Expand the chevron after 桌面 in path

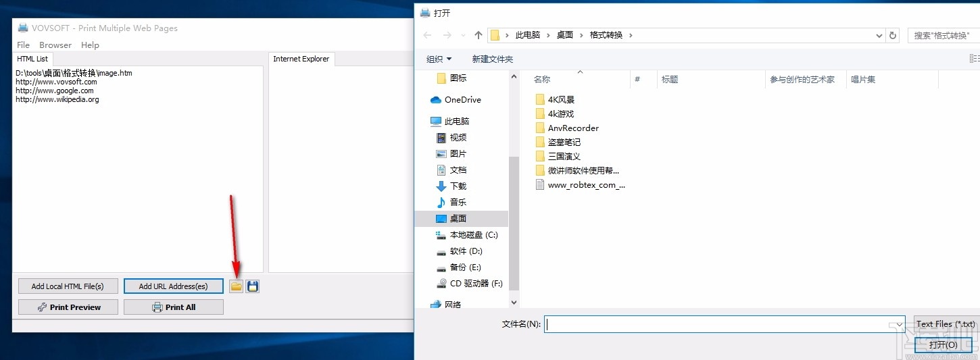tap(581, 35)
